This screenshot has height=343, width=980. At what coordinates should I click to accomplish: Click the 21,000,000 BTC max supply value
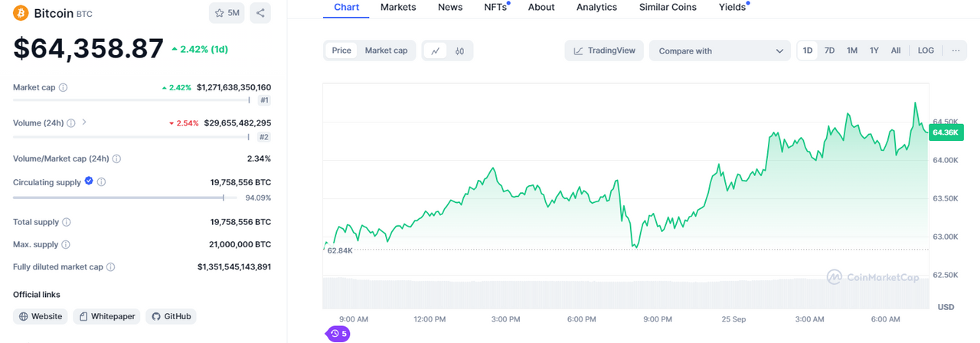click(240, 245)
